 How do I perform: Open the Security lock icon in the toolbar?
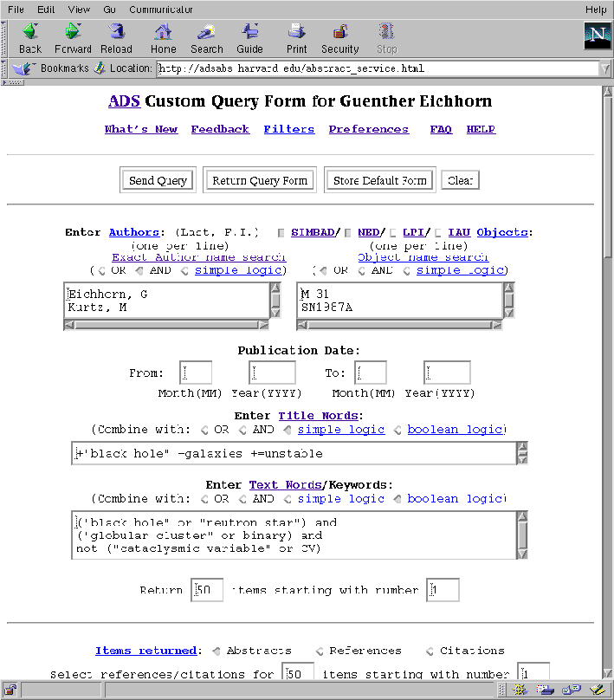click(x=340, y=32)
